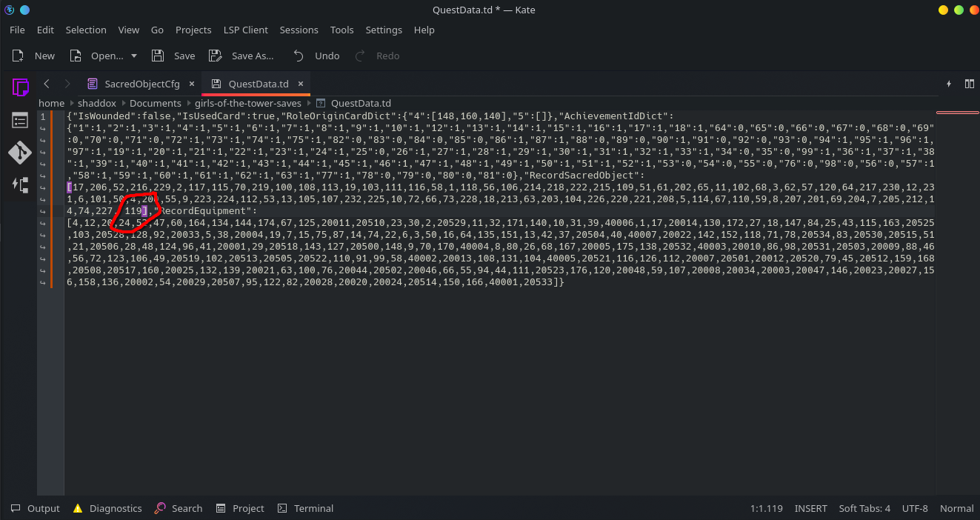
Task: Expand the Open recent files dropdown arrow
Action: 134,56
